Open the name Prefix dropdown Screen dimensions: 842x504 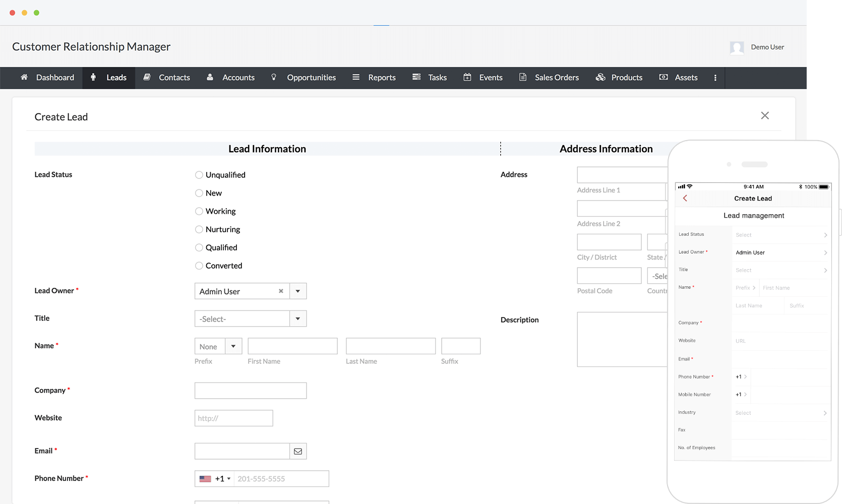(233, 346)
